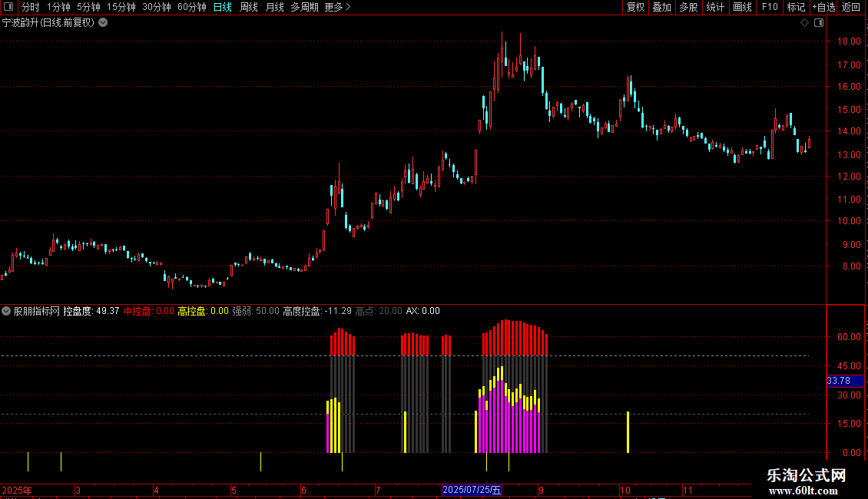Click the 2025年 label on time axis
The image size is (868, 499).
pos(17,490)
